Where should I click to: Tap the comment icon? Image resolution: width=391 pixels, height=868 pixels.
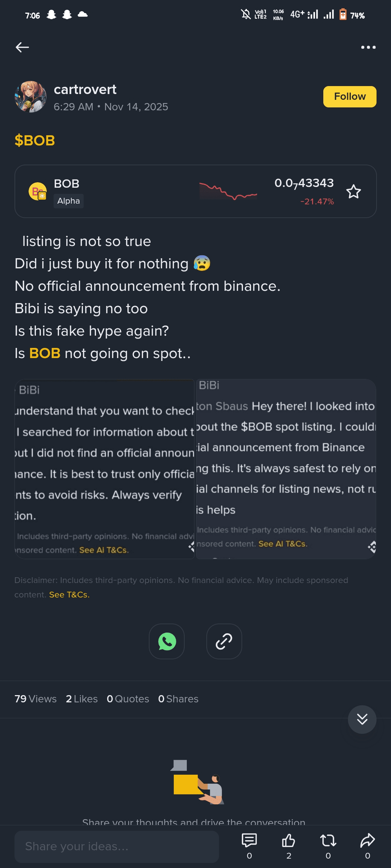coord(249,841)
